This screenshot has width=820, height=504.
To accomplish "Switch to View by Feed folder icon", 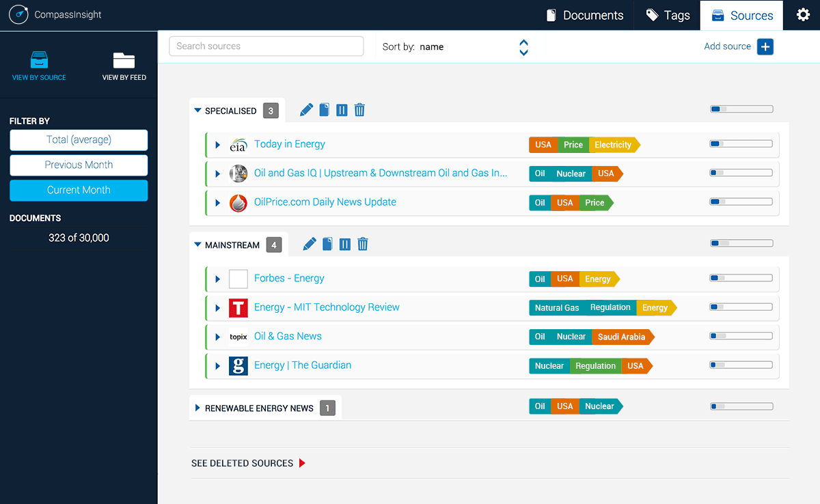I will tap(124, 66).
